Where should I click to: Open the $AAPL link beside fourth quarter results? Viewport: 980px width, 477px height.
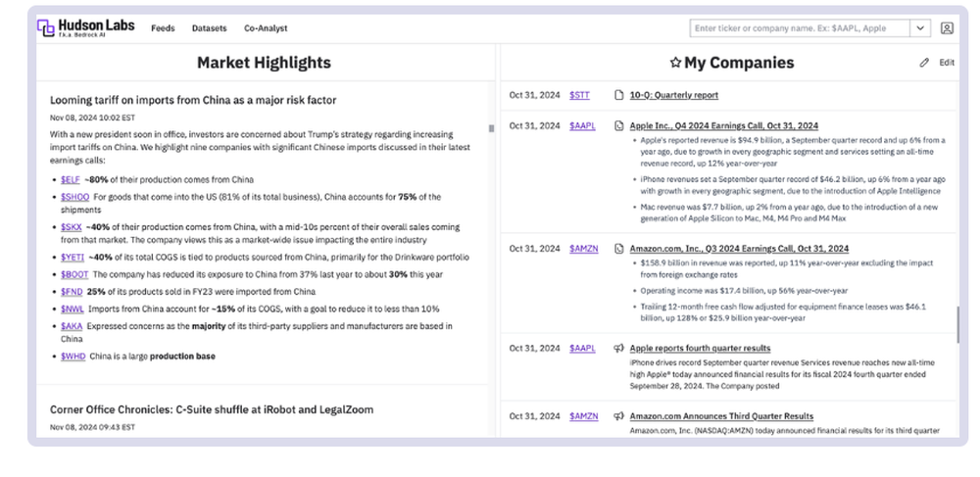click(582, 348)
